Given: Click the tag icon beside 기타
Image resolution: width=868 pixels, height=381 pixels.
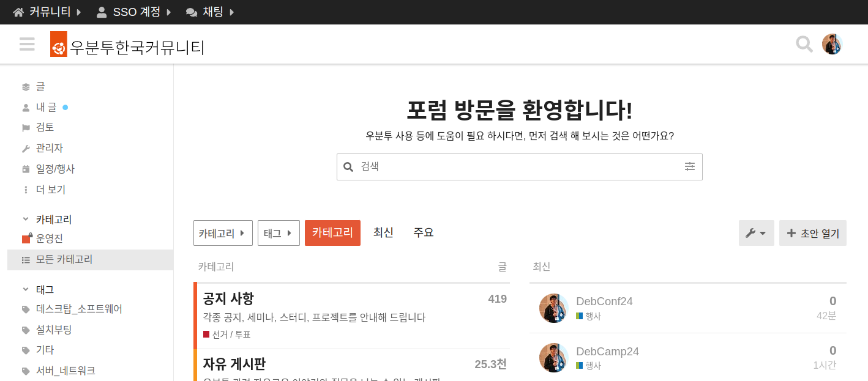Looking at the screenshot, I should coord(26,350).
